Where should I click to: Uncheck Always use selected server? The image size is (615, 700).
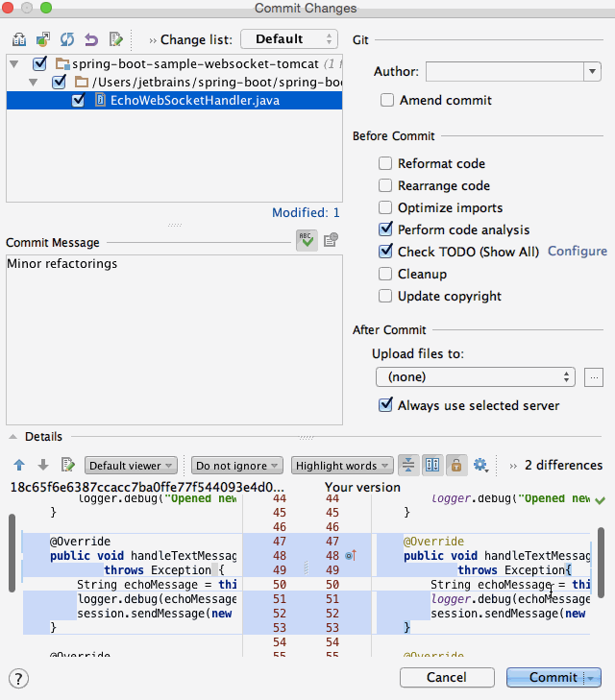385,405
